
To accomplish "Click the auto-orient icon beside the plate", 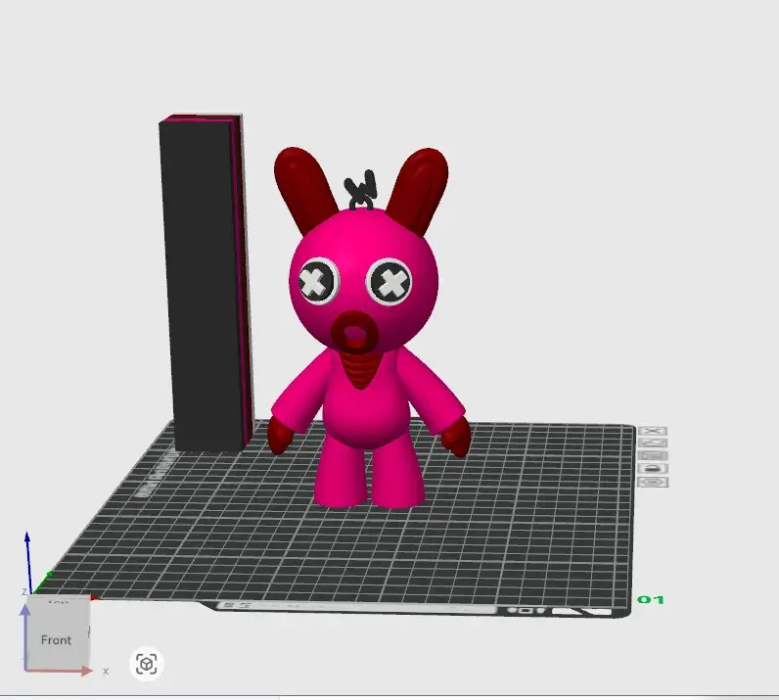I will pyautogui.click(x=653, y=443).
